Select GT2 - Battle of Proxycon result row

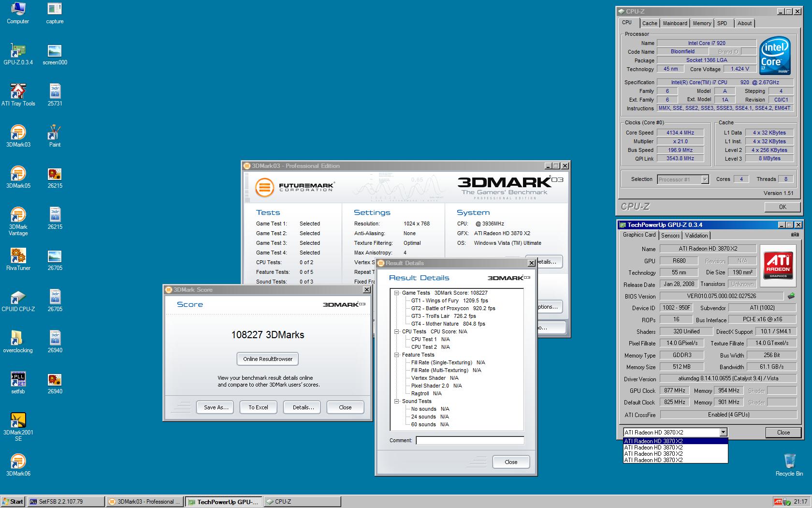tap(453, 308)
